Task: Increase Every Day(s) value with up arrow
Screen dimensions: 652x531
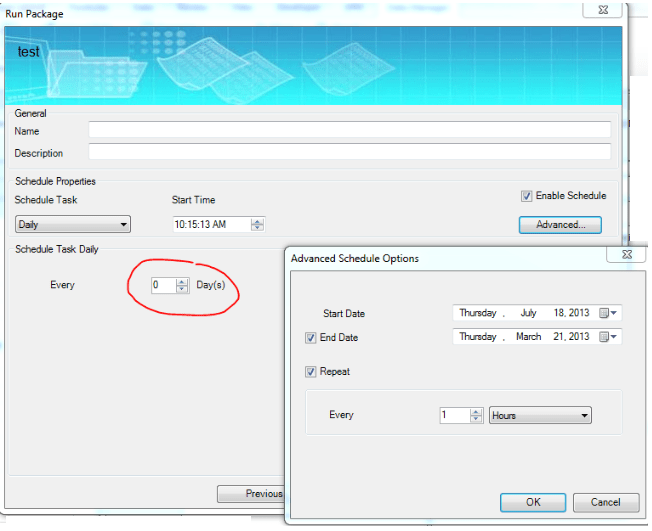Action: [182, 281]
